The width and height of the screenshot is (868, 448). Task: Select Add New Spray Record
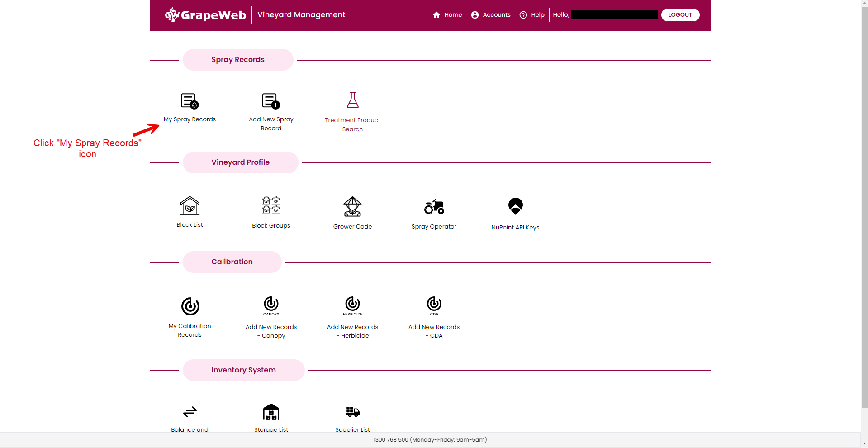[270, 101]
